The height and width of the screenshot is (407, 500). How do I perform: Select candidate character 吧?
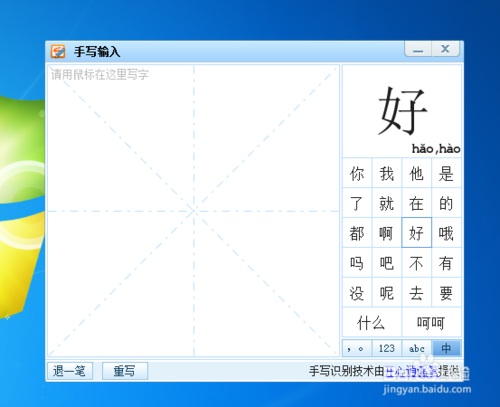click(x=387, y=263)
